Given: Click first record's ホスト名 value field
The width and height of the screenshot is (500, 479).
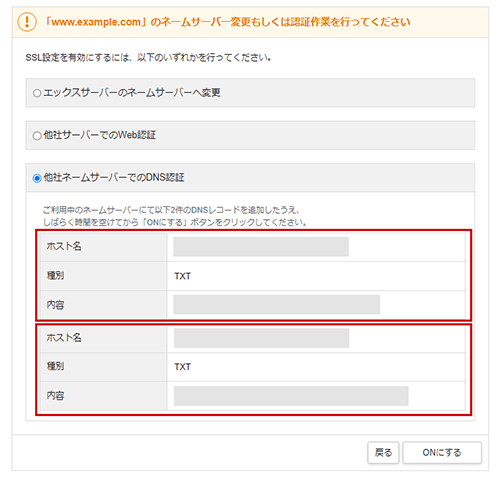Looking at the screenshot, I should pos(261,247).
